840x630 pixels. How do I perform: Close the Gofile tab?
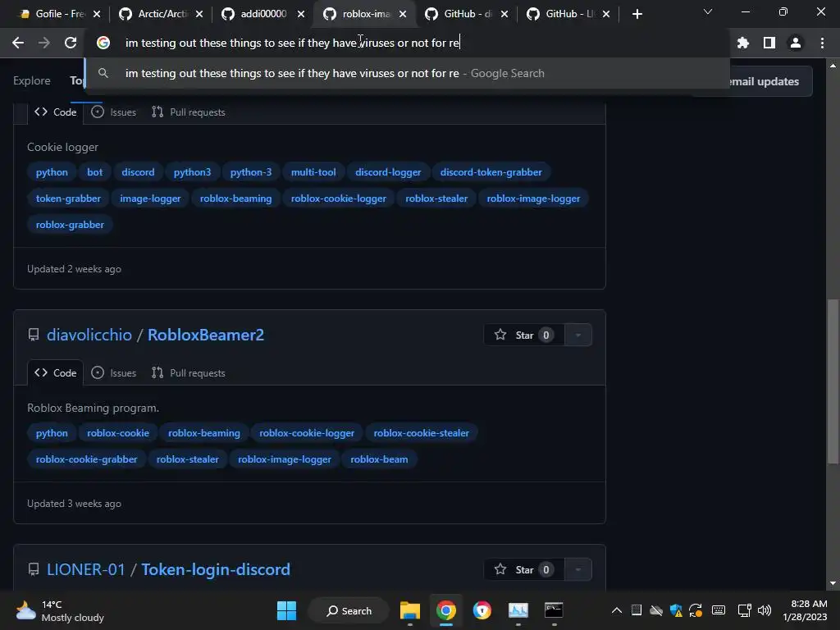click(x=97, y=14)
